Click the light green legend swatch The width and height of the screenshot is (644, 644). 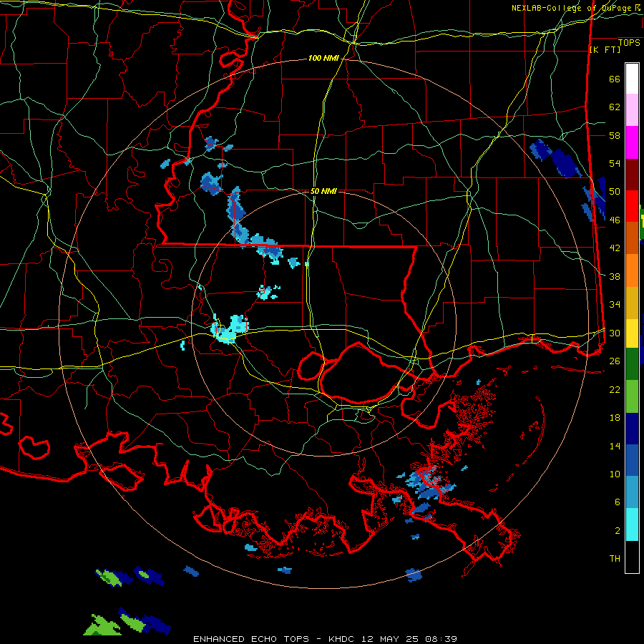coord(632,396)
